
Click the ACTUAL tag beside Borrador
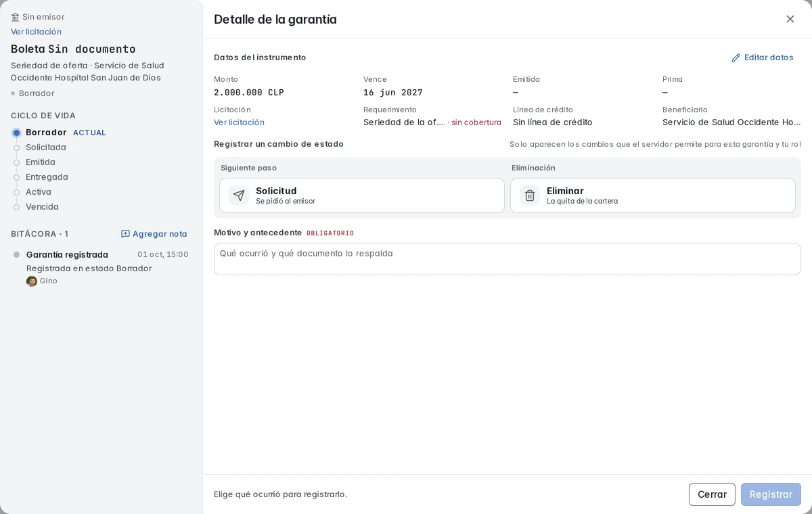89,133
